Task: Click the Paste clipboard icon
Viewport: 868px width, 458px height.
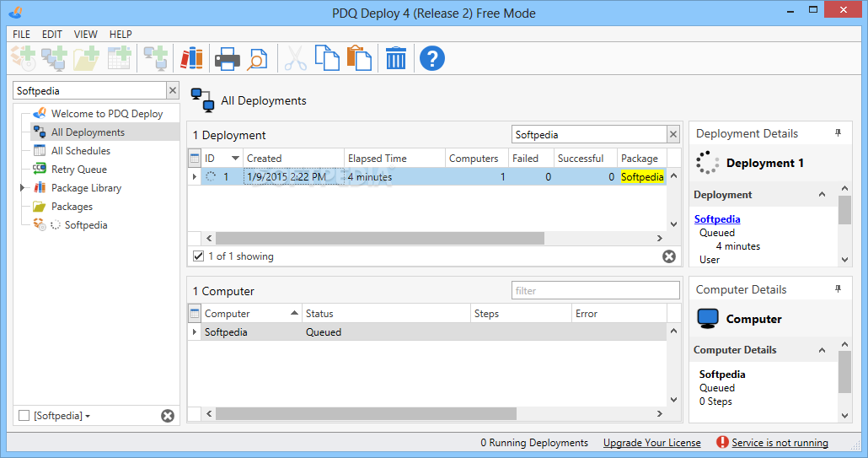Action: [x=359, y=58]
